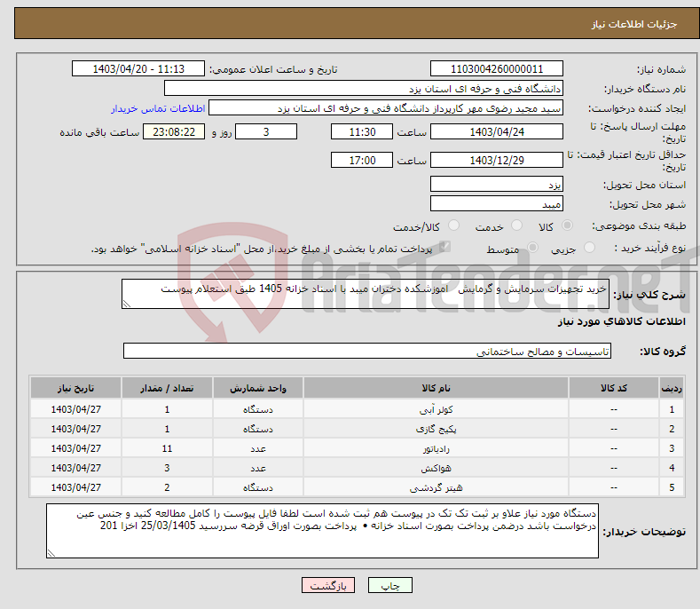Image resolution: width=700 pixels, height=609 pixels.
Task: Click the شماره نیاز number field
Action: pyautogui.click(x=497, y=69)
